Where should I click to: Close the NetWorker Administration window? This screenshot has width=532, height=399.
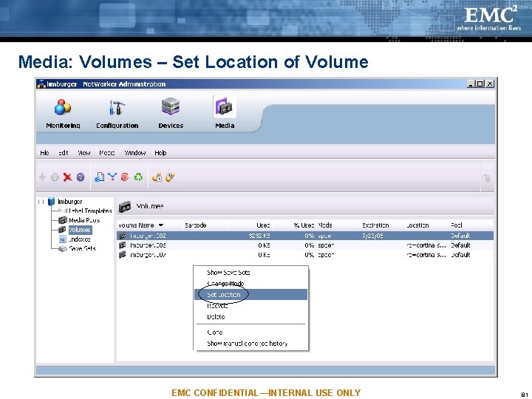click(x=490, y=83)
